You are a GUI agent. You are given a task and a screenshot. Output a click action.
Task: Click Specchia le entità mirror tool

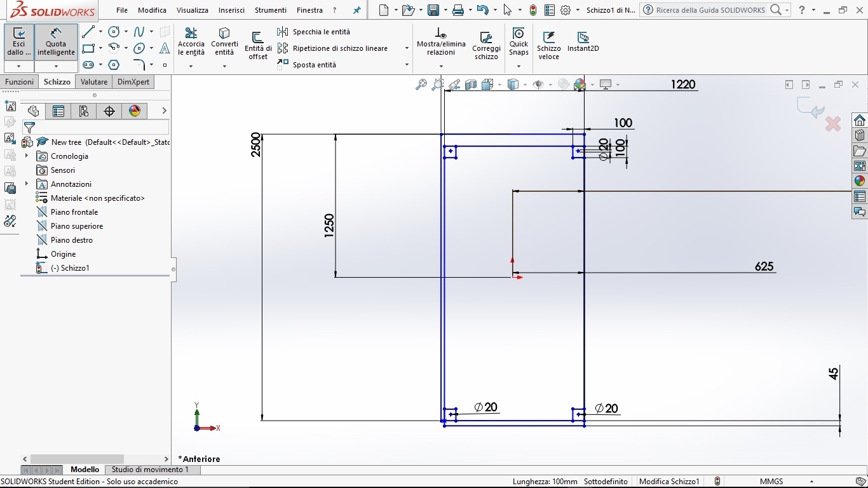click(314, 32)
